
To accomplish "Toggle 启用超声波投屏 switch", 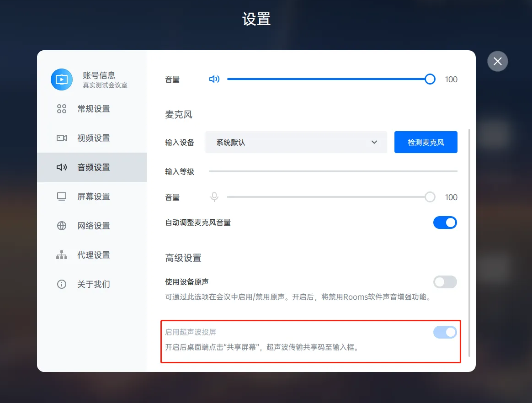I will point(445,332).
